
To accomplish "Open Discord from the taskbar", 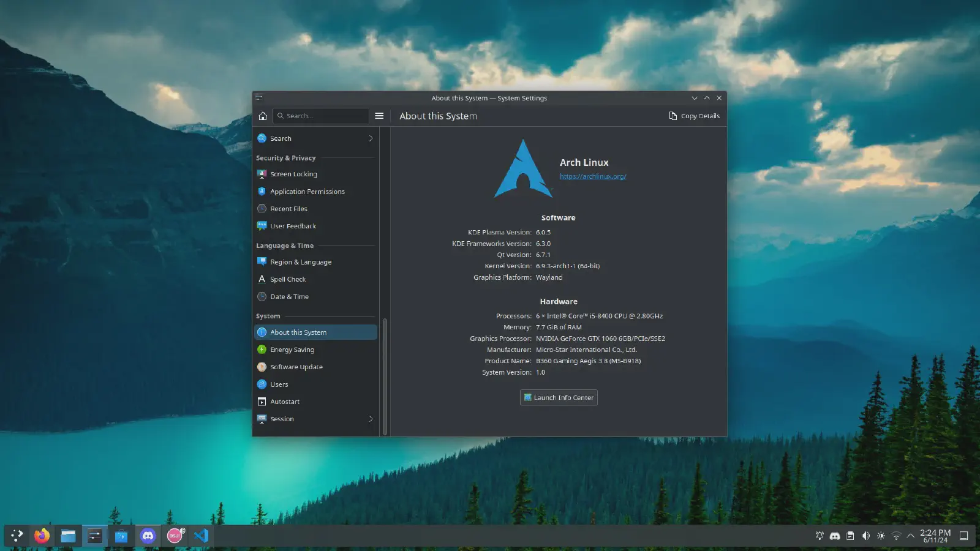I will 148,536.
